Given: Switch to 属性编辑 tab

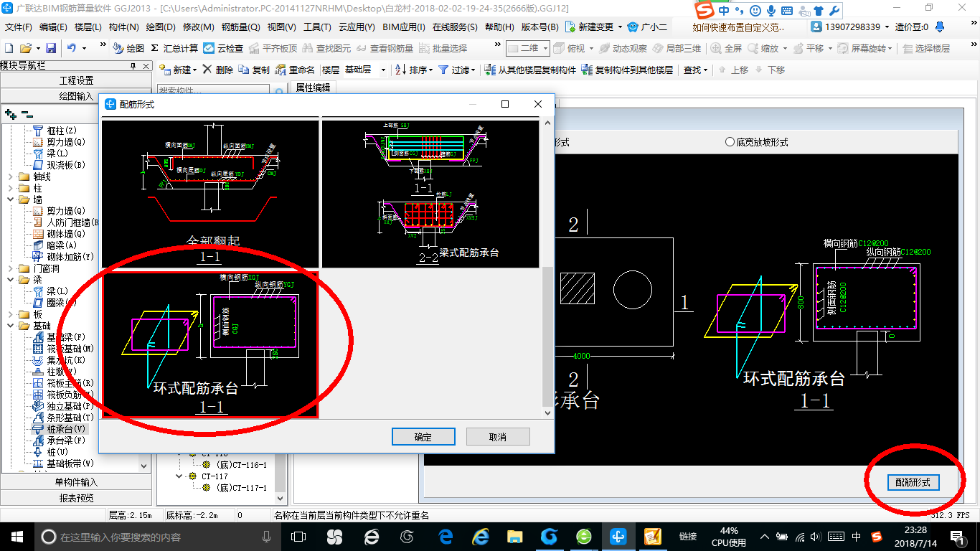Looking at the screenshot, I should tap(313, 88).
